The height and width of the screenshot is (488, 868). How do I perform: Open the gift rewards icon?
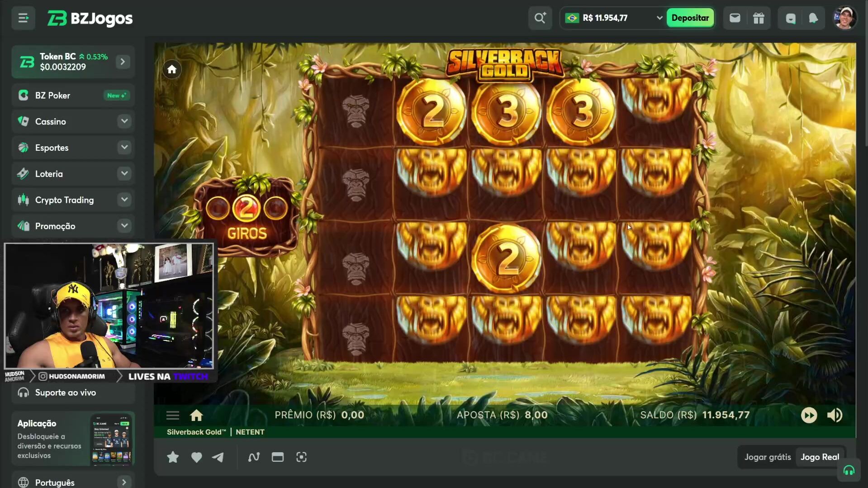pos(759,18)
